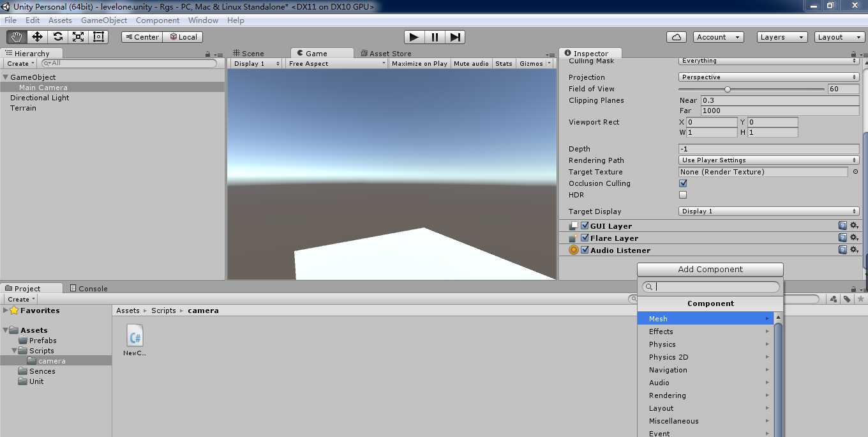Click the Audio Listener component icon
The width and height of the screenshot is (868, 437).
[x=574, y=250]
